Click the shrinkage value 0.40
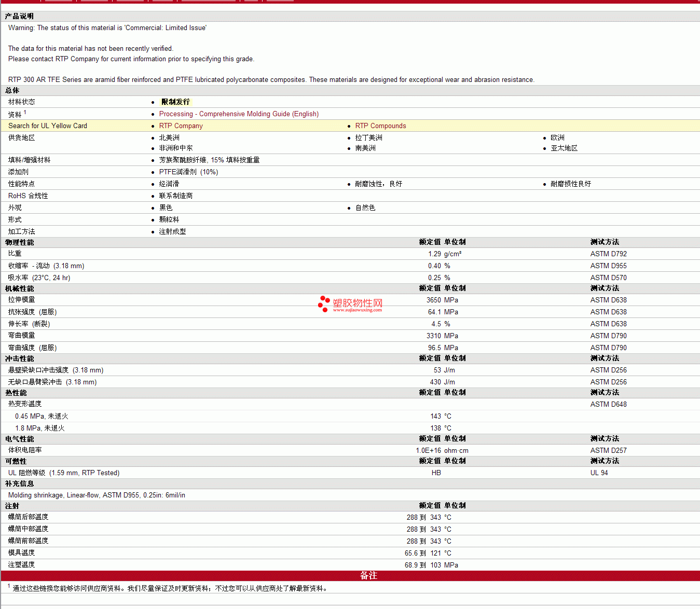Screen dimensions: 700x609 click(434, 266)
